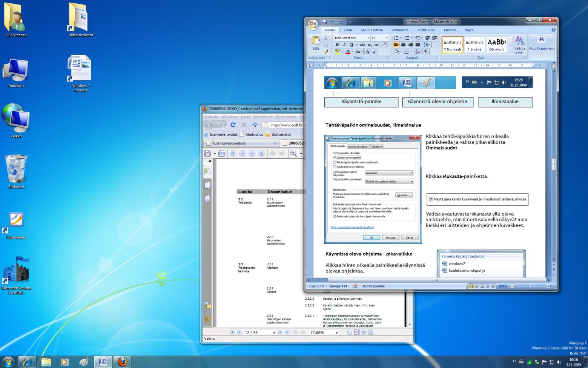
Task: Center paragraph text in Word
Action: 403,45
